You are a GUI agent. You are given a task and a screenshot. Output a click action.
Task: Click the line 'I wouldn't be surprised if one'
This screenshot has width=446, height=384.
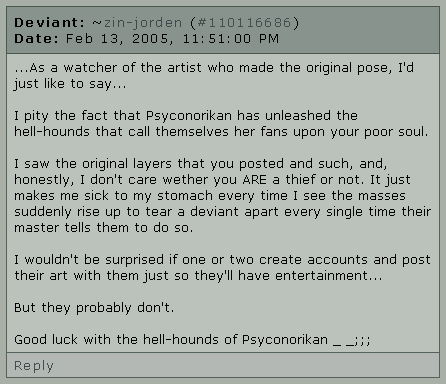pos(222,260)
